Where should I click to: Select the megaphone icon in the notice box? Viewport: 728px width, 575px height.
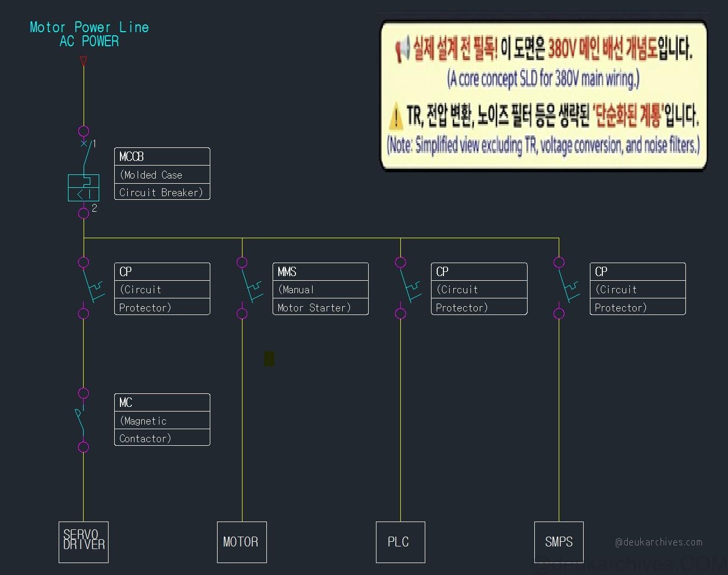402,50
